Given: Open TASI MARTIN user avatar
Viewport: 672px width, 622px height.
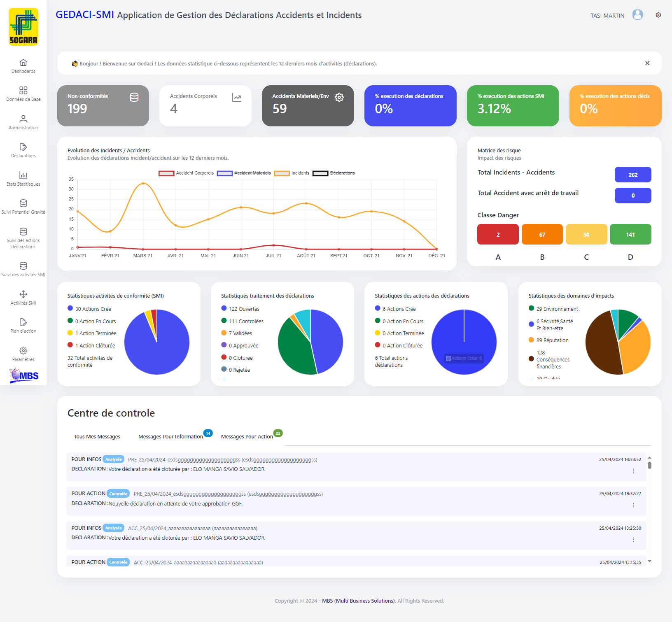Looking at the screenshot, I should pyautogui.click(x=637, y=15).
